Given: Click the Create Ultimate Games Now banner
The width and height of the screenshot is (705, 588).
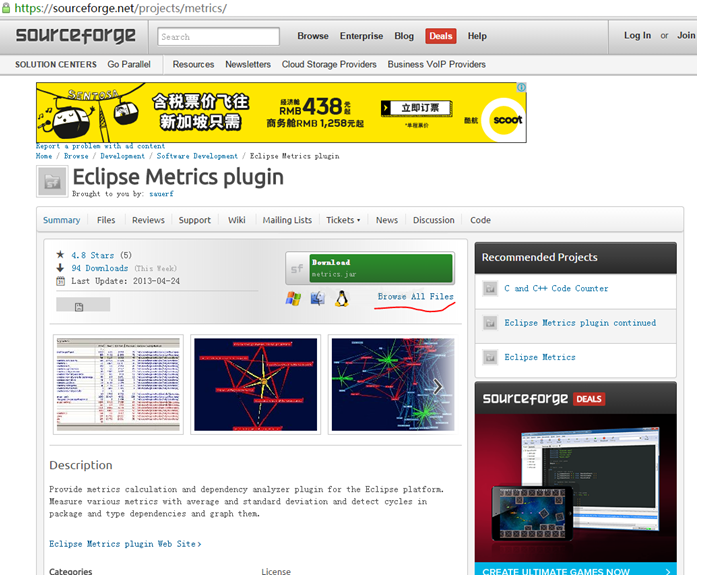Looking at the screenshot, I should tap(576, 571).
